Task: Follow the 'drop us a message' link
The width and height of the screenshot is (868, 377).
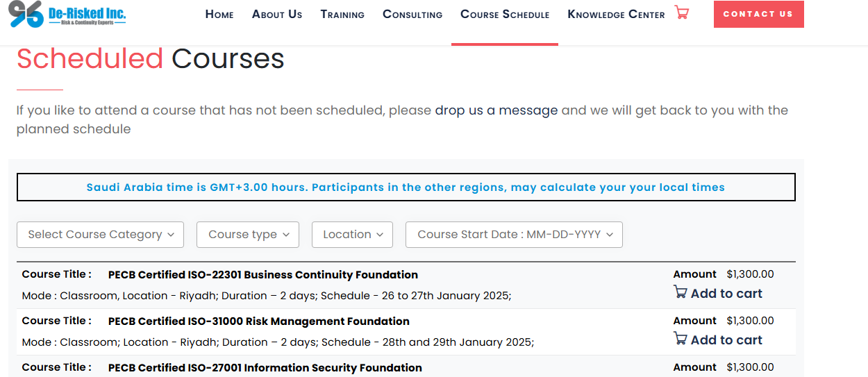Action: pos(496,110)
